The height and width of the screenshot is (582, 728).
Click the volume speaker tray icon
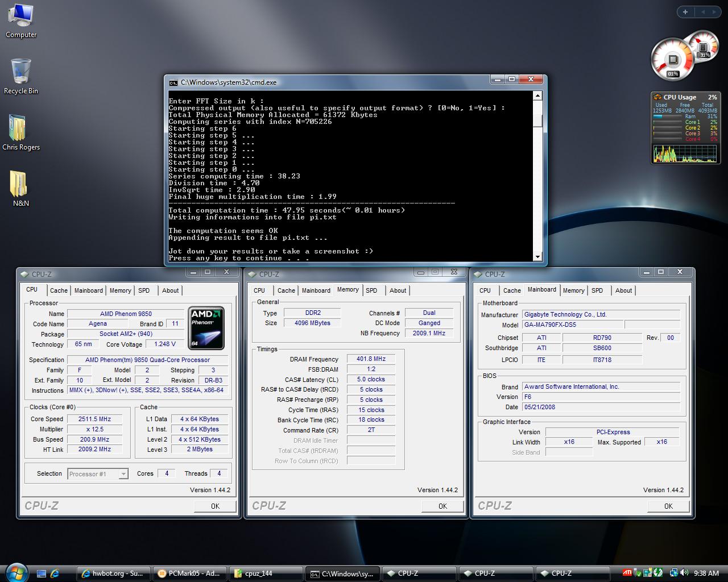(685, 573)
